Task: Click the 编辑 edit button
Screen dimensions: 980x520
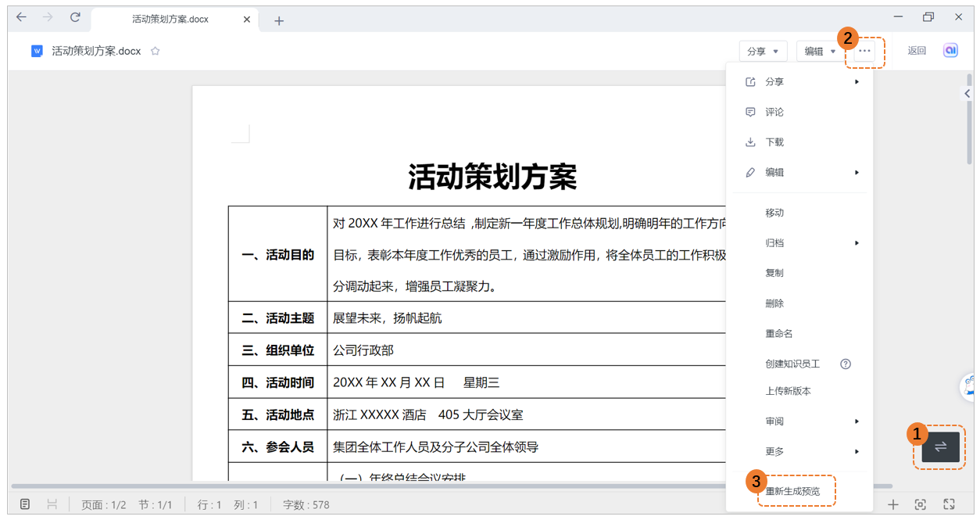Action: click(x=819, y=50)
